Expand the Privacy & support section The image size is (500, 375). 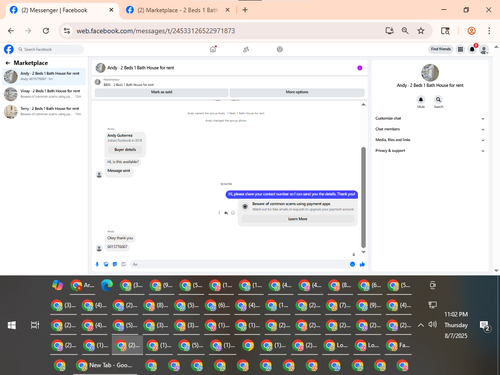tap(430, 151)
